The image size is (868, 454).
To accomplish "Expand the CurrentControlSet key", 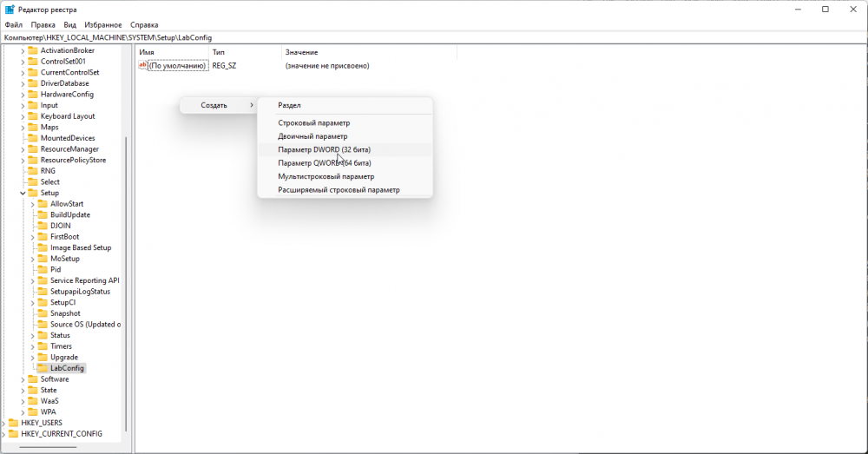I will 23,73.
